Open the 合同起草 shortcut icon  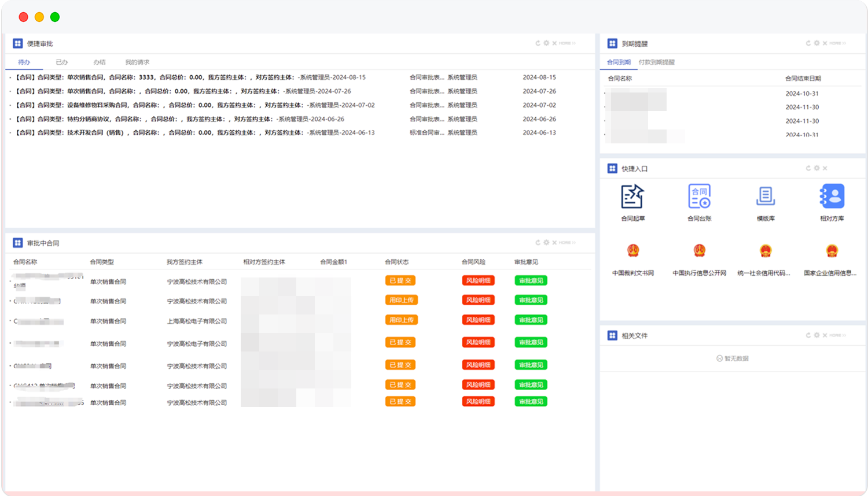632,197
